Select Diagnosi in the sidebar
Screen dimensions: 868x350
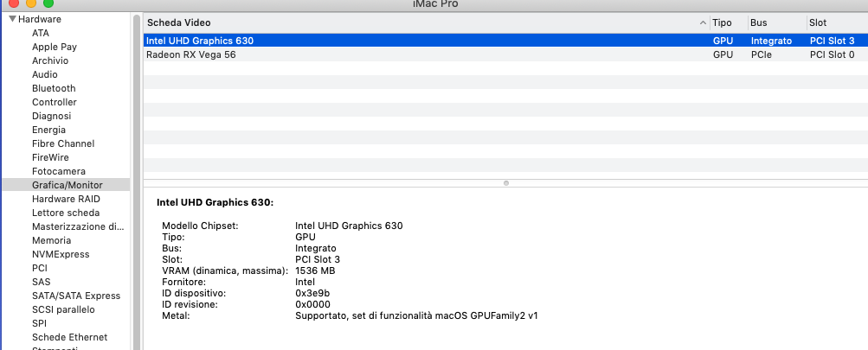click(51, 116)
